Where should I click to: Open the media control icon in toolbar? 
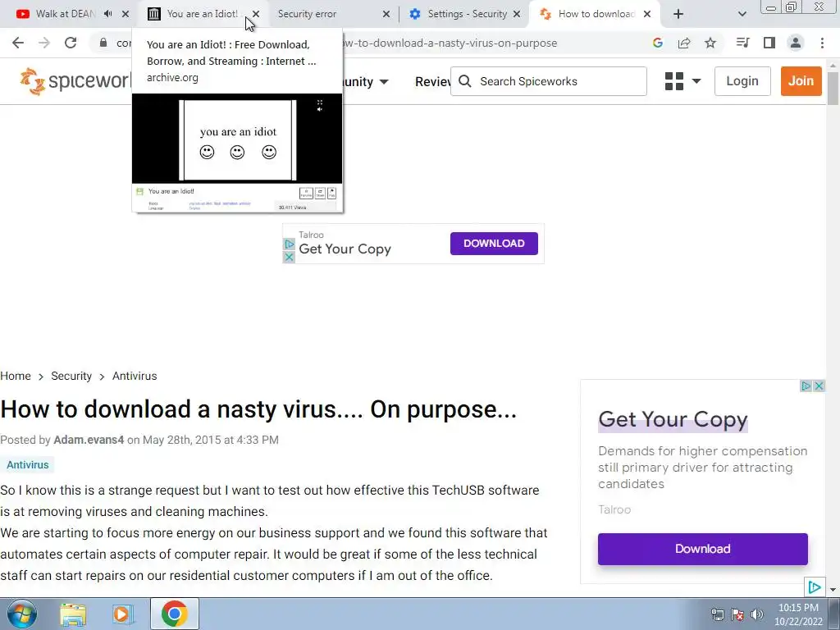pyautogui.click(x=742, y=43)
